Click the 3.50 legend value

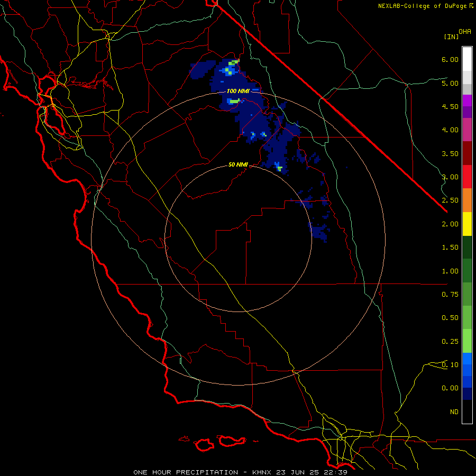pyautogui.click(x=450, y=153)
